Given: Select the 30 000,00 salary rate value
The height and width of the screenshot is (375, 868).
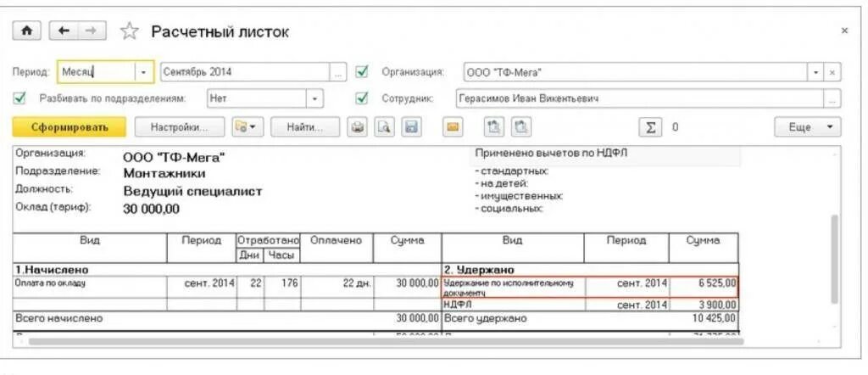Looking at the screenshot, I should 151,210.
